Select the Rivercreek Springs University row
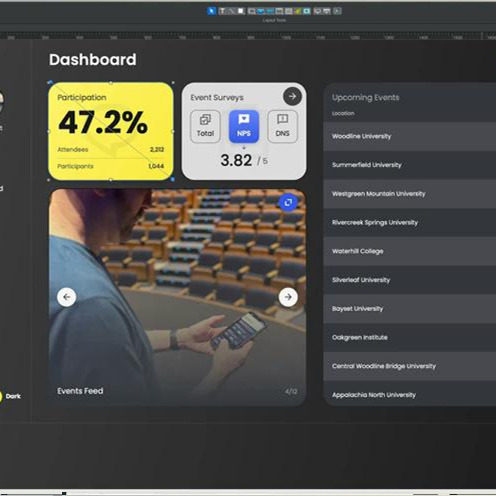 pyautogui.click(x=410, y=222)
